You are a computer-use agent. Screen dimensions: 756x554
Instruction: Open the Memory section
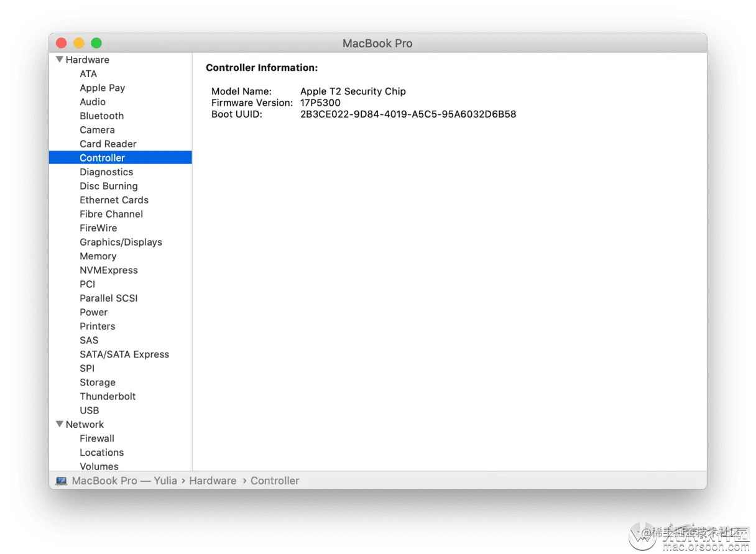[98, 256]
